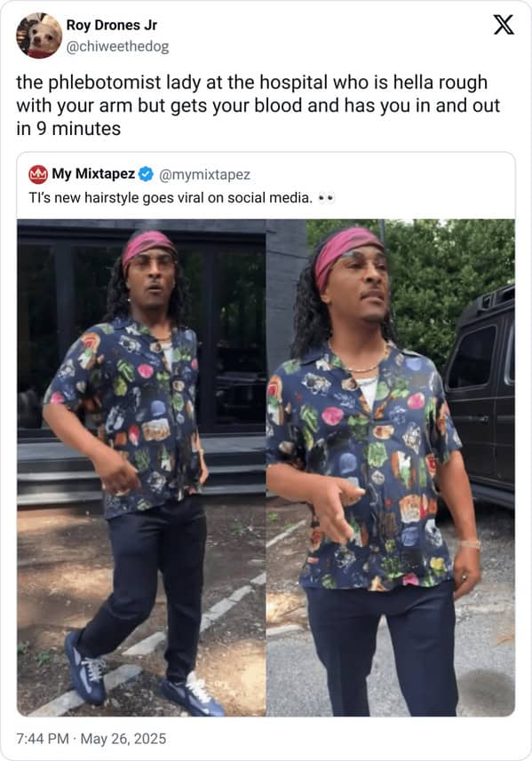Open the X logo in the top corner
Viewport: 532px width, 761px height.
coord(504,25)
